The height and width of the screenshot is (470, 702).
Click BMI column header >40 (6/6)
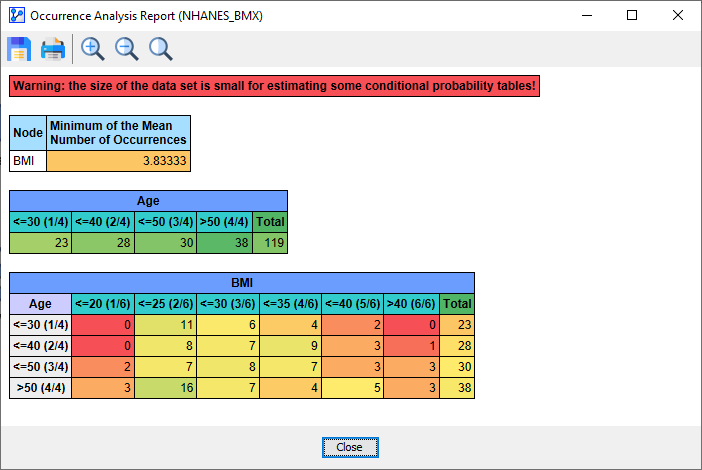pyautogui.click(x=411, y=304)
